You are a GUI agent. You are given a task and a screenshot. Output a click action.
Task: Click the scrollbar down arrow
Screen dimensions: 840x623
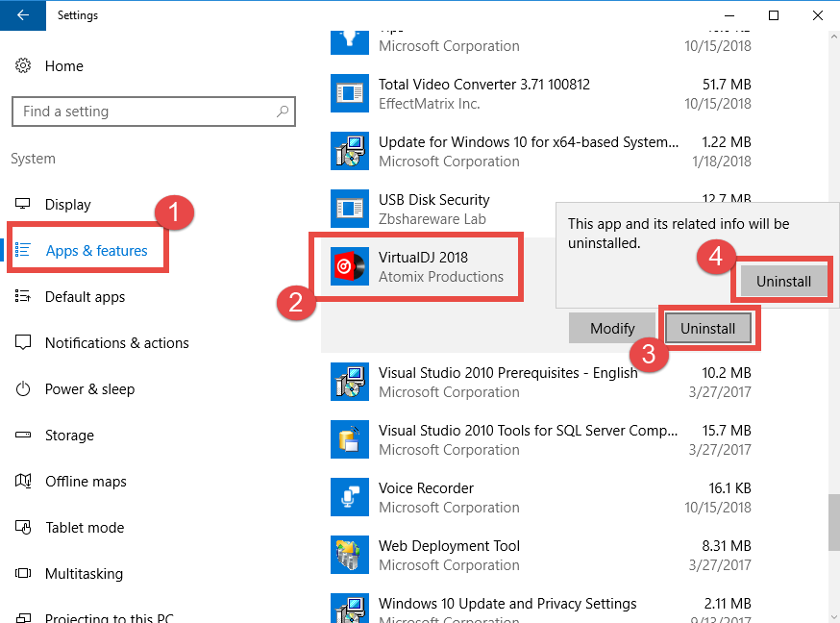[x=833, y=616]
